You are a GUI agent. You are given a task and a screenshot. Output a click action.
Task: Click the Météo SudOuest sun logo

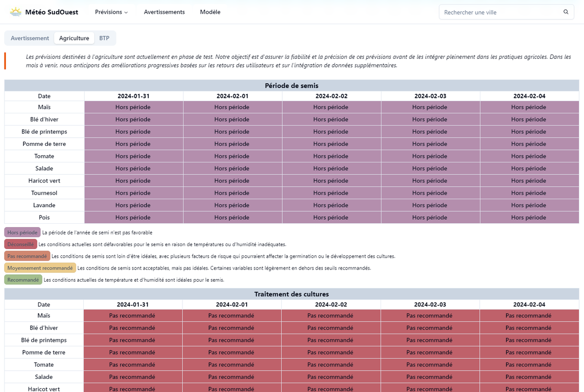(x=15, y=11)
